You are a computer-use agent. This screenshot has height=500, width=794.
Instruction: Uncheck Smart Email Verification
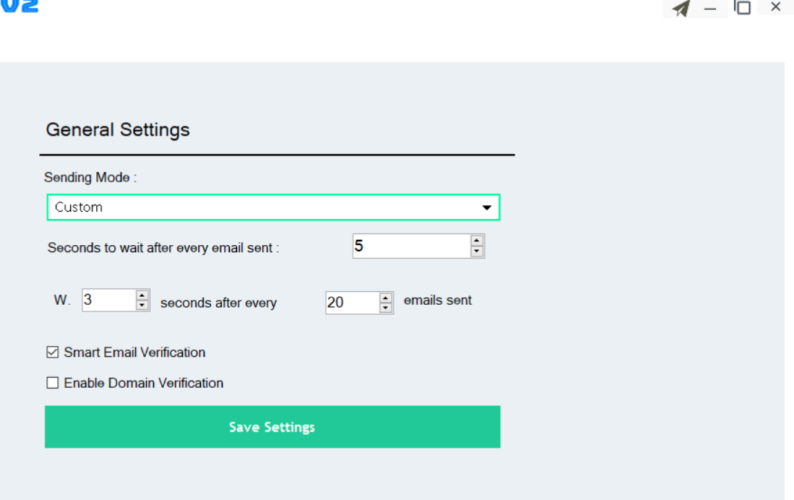point(53,353)
